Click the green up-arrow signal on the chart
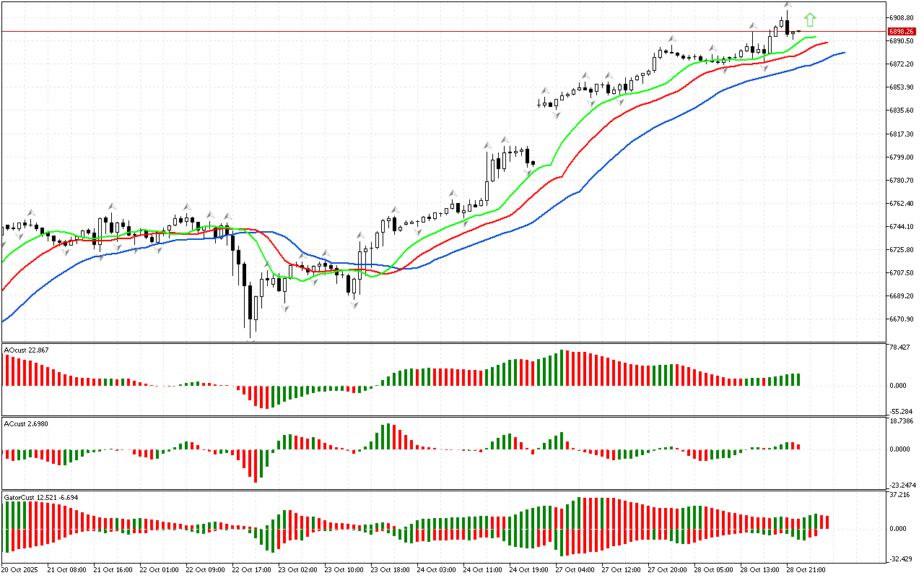The image size is (924, 578). (x=810, y=20)
